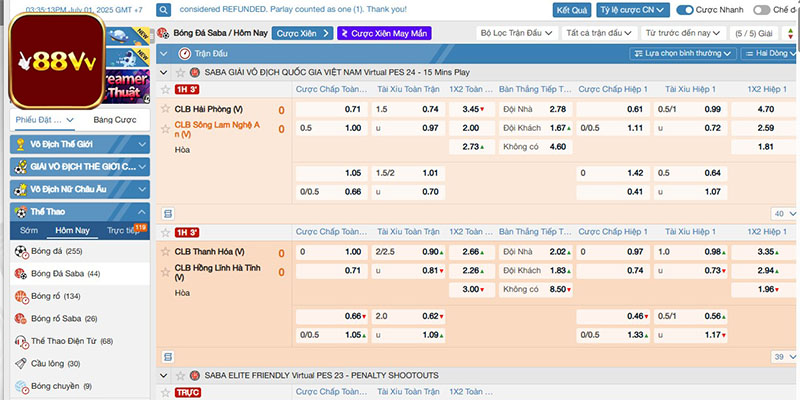800x400 pixels.
Task: Star the SABA Vietnam national league
Action: [181, 73]
